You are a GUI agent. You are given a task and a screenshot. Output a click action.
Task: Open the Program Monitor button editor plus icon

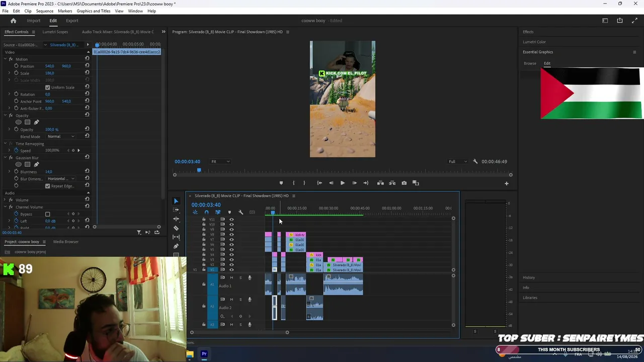[x=507, y=184]
